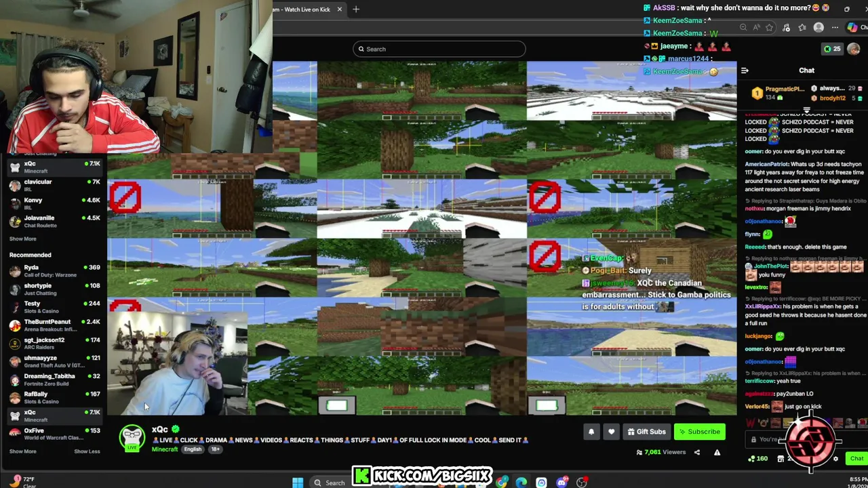Open Ryda Warzone channel
Screen dimensions: 868x488
pos(54,270)
